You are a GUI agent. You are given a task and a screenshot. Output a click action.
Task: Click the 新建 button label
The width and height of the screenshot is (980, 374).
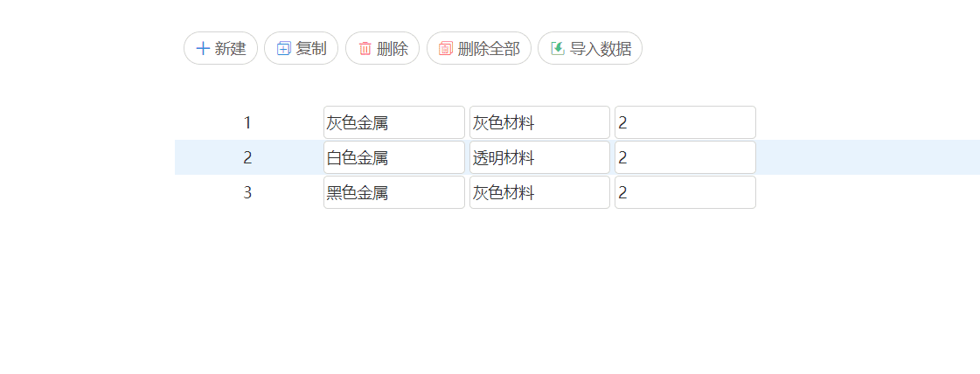[x=231, y=49]
